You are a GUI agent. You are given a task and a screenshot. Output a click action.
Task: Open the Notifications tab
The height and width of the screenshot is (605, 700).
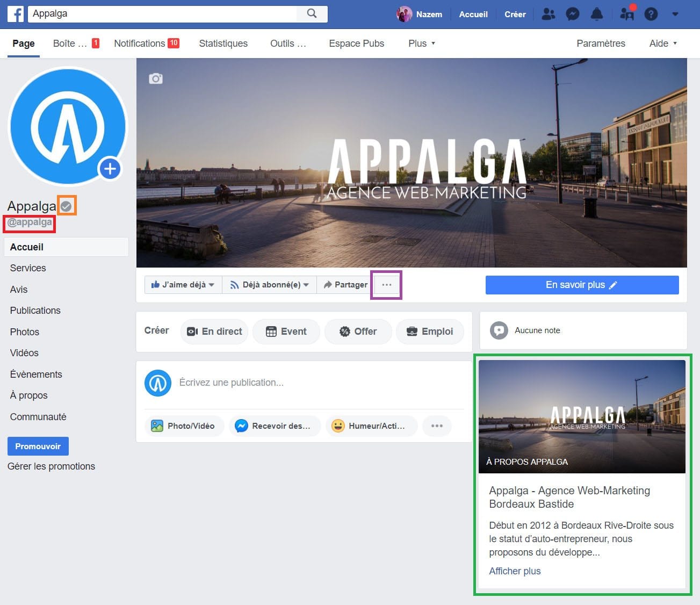click(x=140, y=44)
